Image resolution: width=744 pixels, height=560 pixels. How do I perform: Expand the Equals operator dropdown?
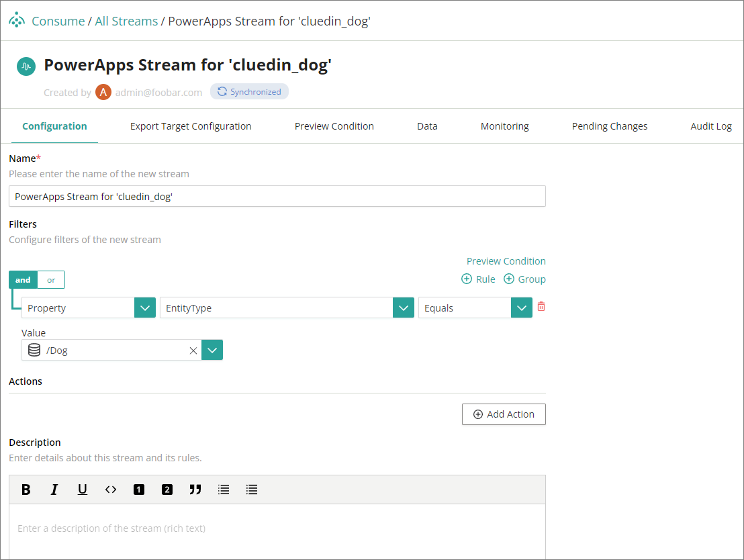522,308
